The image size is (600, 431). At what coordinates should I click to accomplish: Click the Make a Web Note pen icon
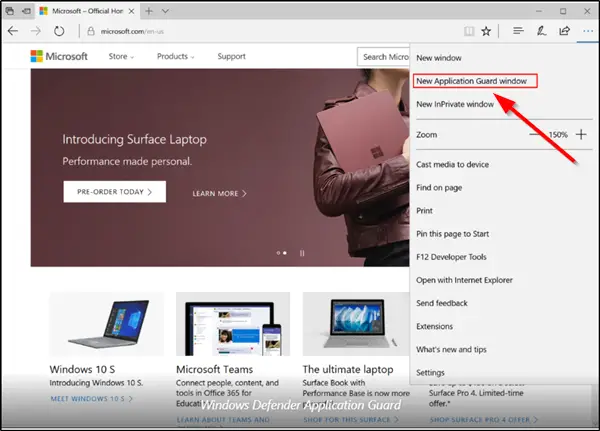click(541, 31)
